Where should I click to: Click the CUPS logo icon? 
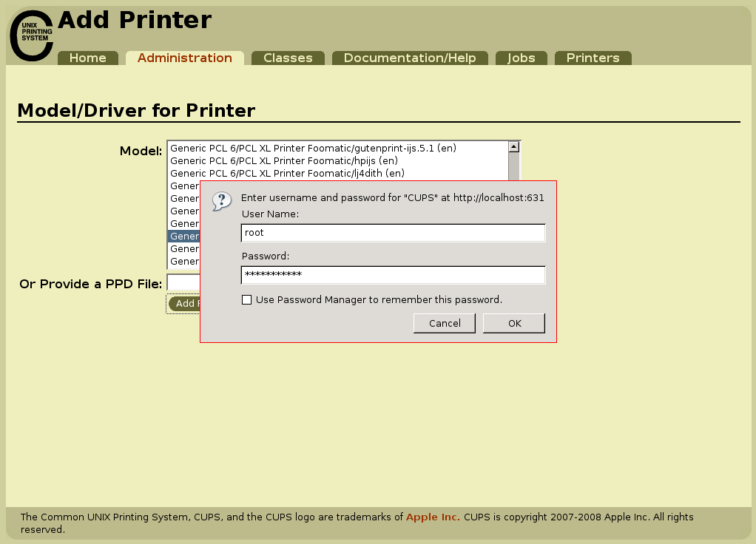(30, 35)
